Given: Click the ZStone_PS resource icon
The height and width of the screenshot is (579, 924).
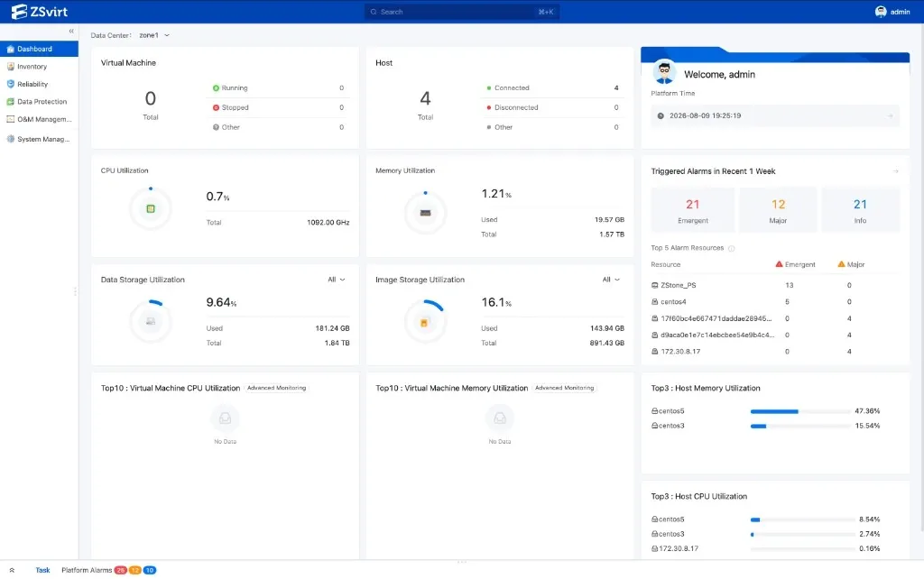Looking at the screenshot, I should (x=655, y=285).
